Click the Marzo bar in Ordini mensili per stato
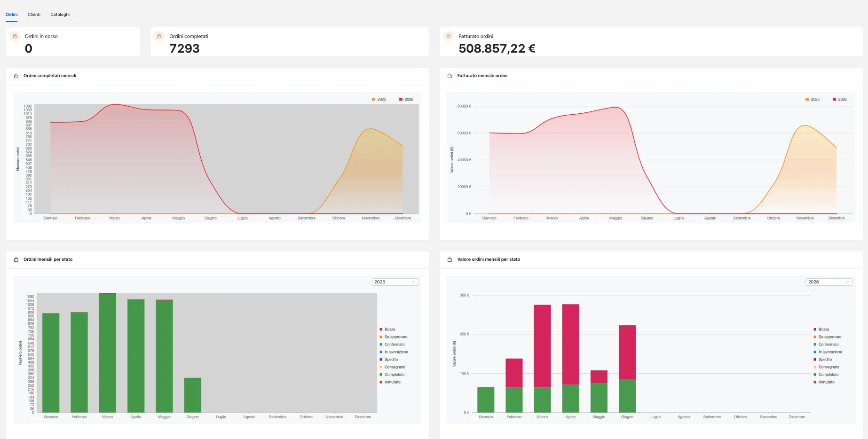 (x=108, y=353)
